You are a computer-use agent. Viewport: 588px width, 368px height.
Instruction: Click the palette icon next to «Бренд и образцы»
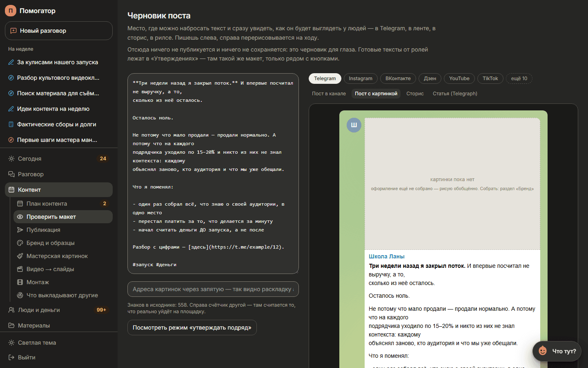click(20, 243)
